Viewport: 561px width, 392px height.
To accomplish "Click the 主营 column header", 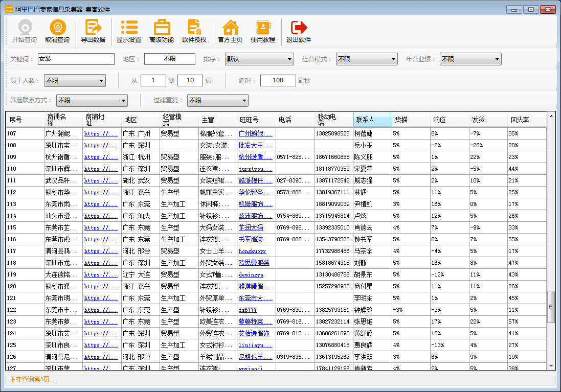I will click(x=217, y=120).
